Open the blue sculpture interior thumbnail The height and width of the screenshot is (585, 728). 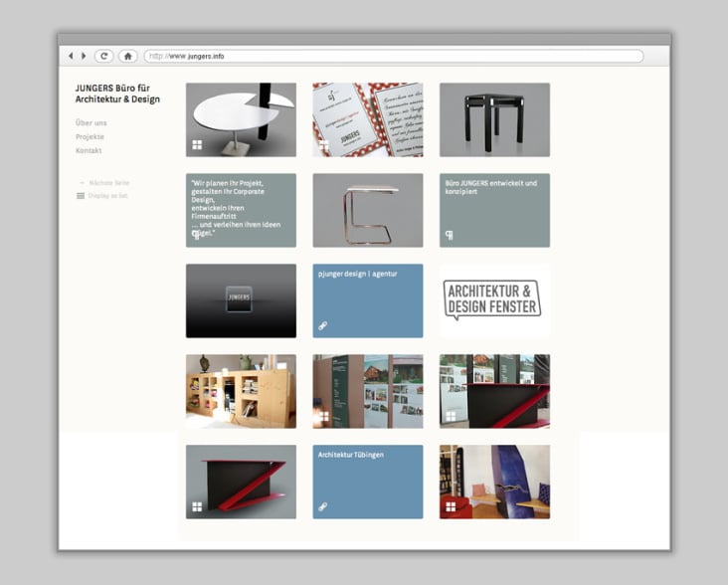(x=494, y=482)
